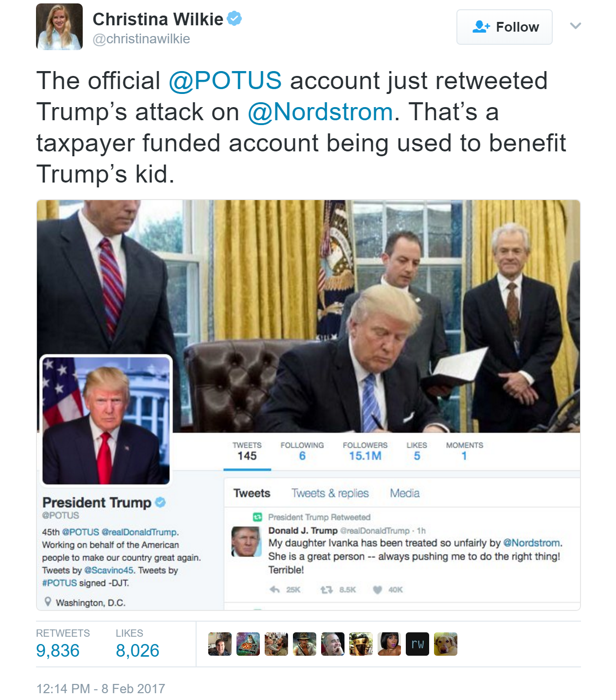Click the President Trump verified badge
The height and width of the screenshot is (700, 616).
160,502
